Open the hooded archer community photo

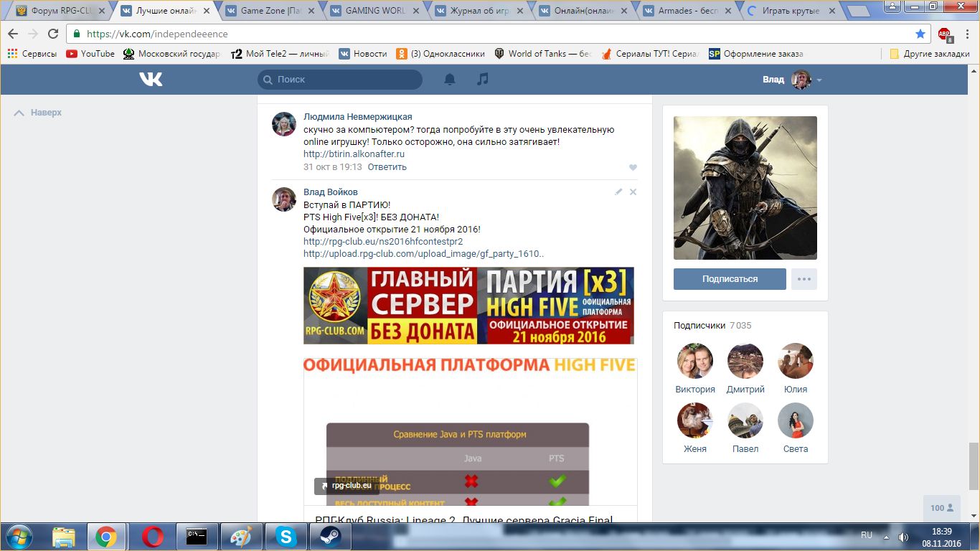click(x=745, y=188)
